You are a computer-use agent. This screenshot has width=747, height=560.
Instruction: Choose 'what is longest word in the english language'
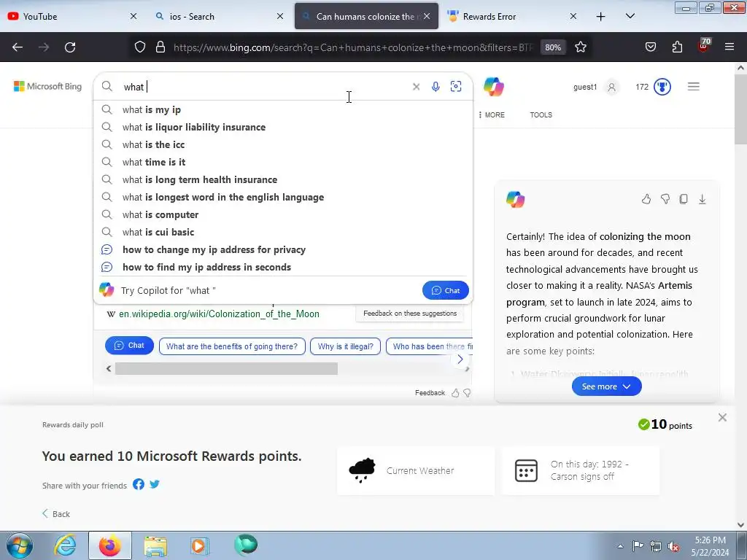[x=283, y=197]
